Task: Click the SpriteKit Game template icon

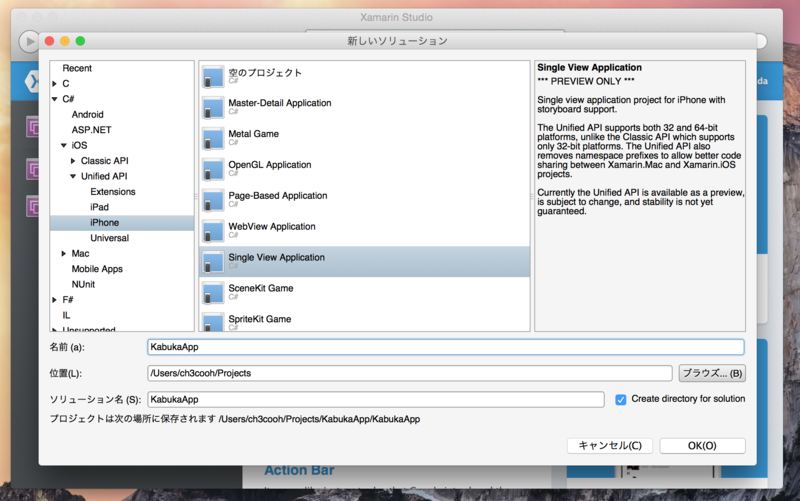Action: pyautogui.click(x=213, y=321)
